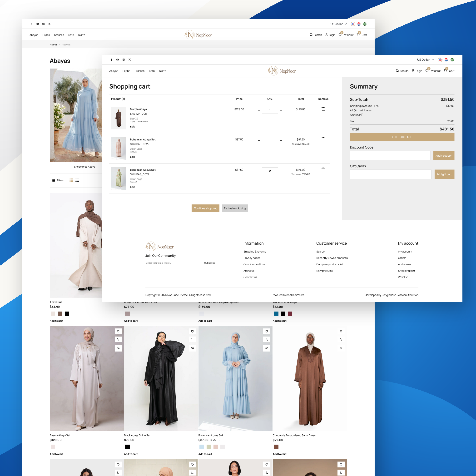This screenshot has width=476, height=476.
Task: Open Search in cart window header
Action: [402, 71]
